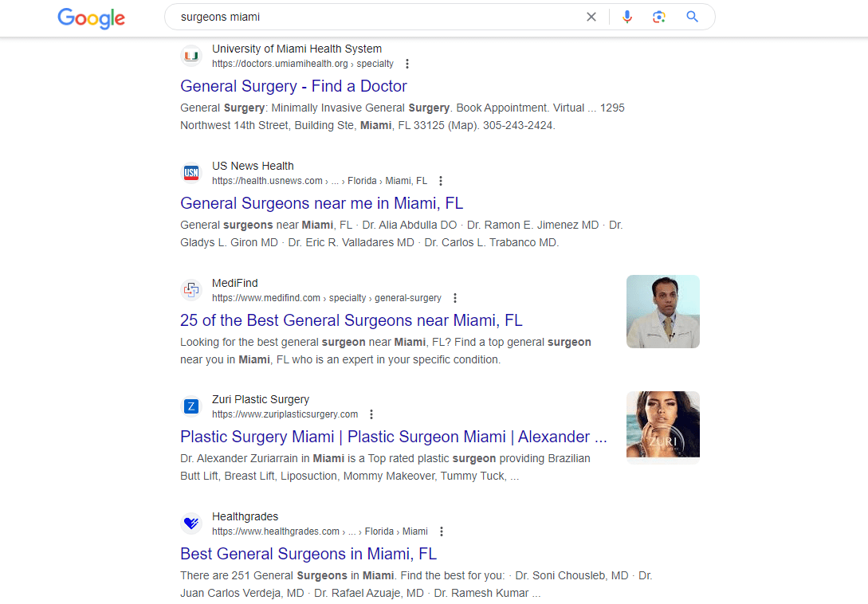
Task: Click the Healthgrades heart favicon
Action: tap(191, 524)
